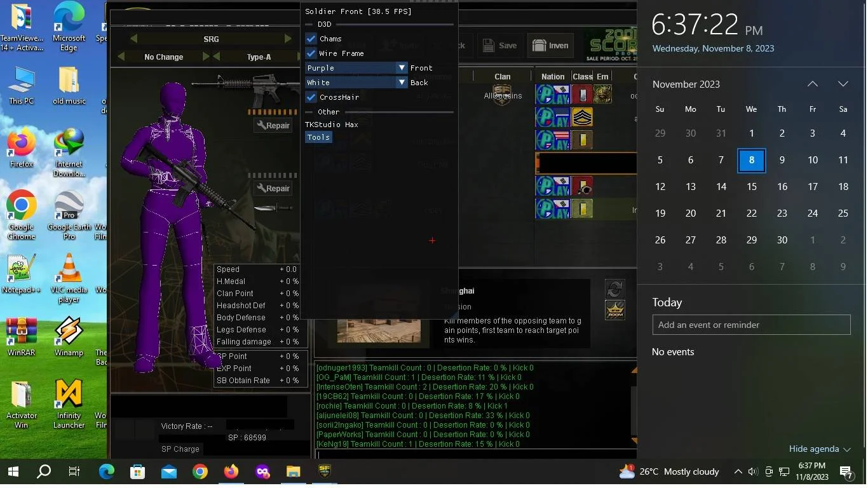This screenshot has width=868, height=488.
Task: Open the White back color dropdown
Action: (356, 83)
